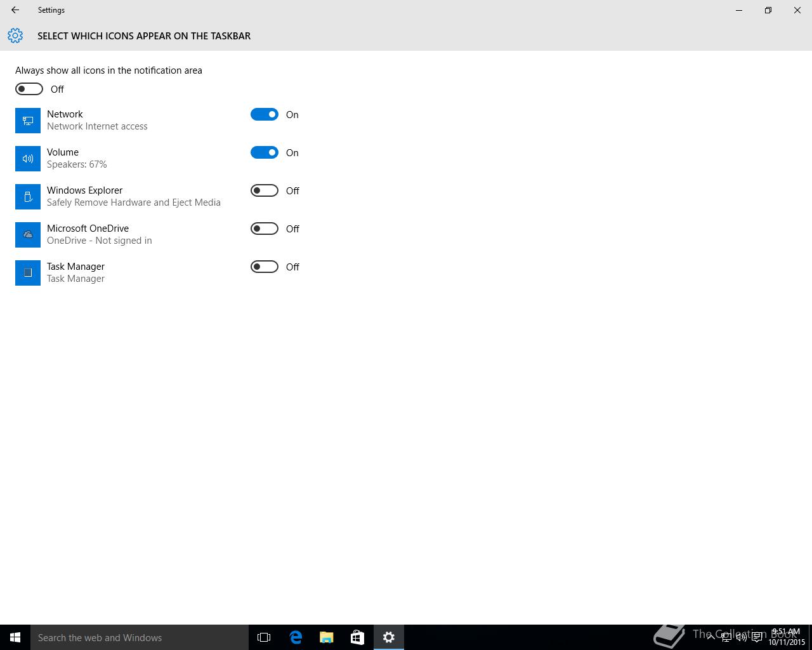Click the Windows Explorer USB icon tile
The image size is (812, 650).
pyautogui.click(x=28, y=197)
